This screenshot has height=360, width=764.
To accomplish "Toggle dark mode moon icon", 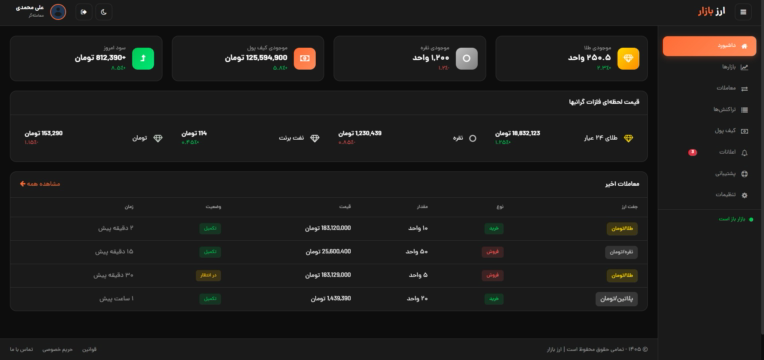I will click(x=104, y=12).
